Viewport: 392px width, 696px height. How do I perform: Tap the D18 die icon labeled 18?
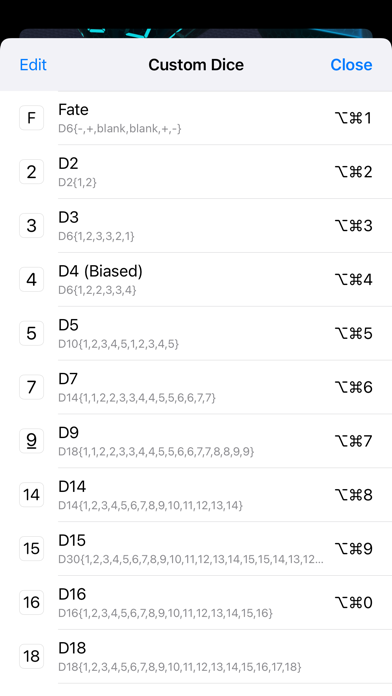click(32, 656)
